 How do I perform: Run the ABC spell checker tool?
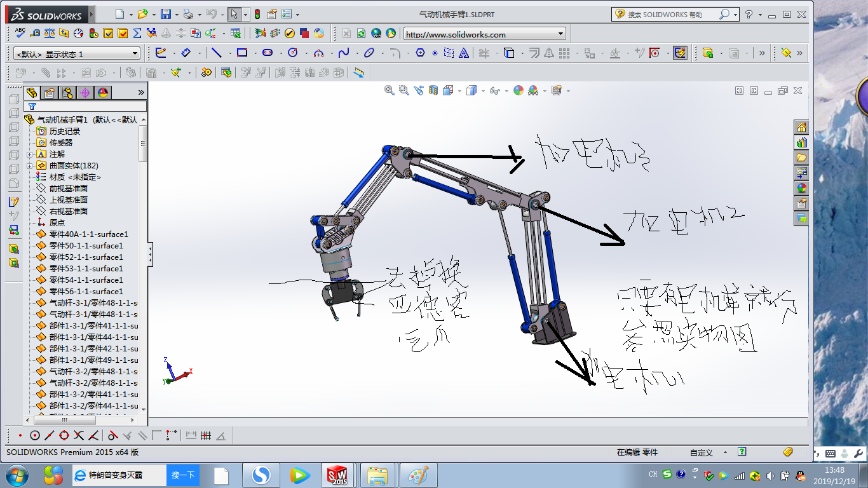[x=20, y=33]
